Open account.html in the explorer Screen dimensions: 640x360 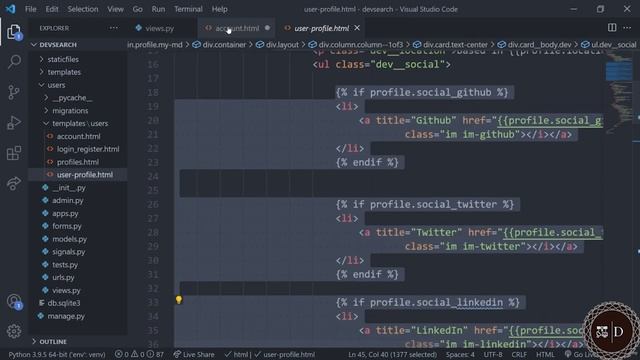tap(78, 136)
